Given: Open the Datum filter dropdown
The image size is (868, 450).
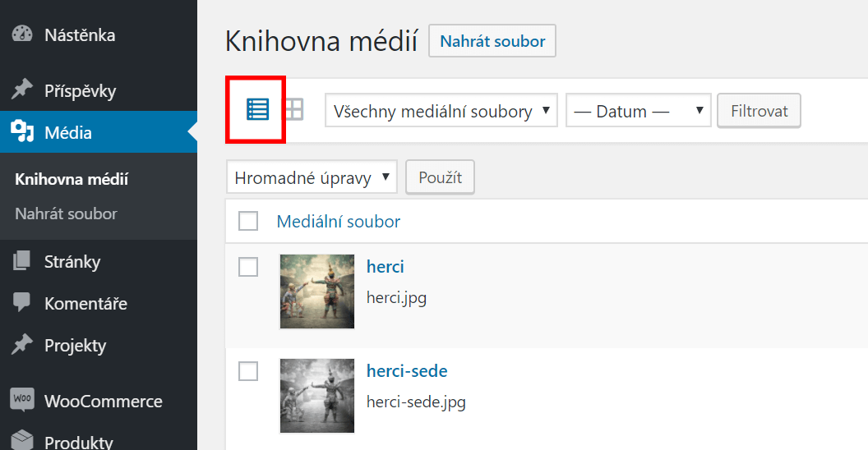Looking at the screenshot, I should tap(639, 111).
